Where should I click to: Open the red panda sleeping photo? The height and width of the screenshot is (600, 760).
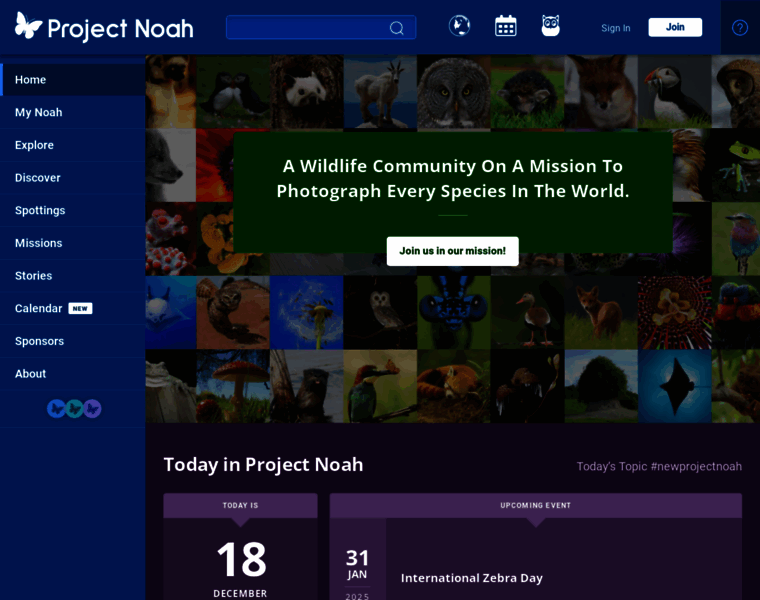454,386
